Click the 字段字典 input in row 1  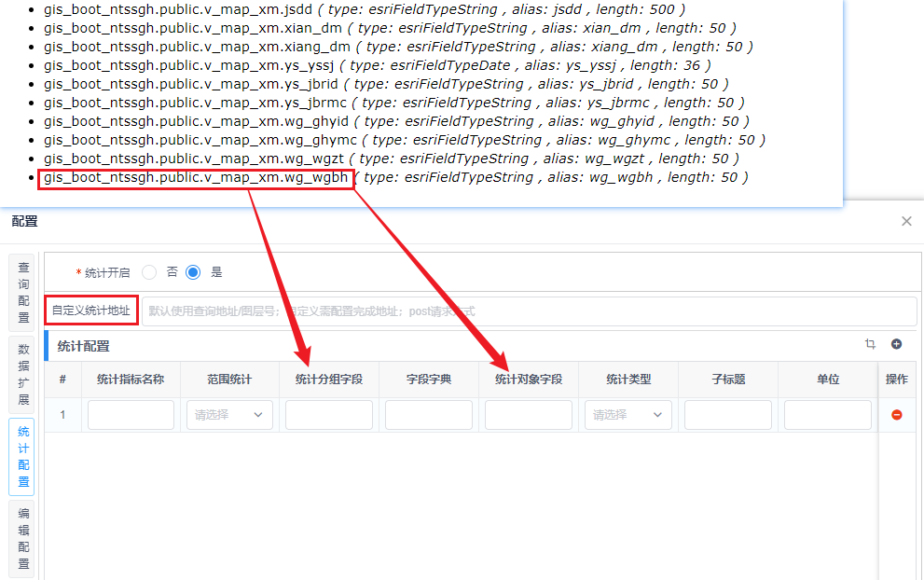(x=429, y=415)
